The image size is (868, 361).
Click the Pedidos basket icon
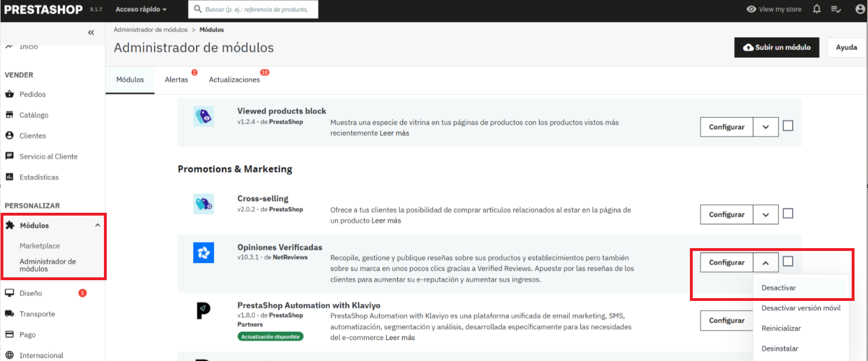tap(9, 94)
